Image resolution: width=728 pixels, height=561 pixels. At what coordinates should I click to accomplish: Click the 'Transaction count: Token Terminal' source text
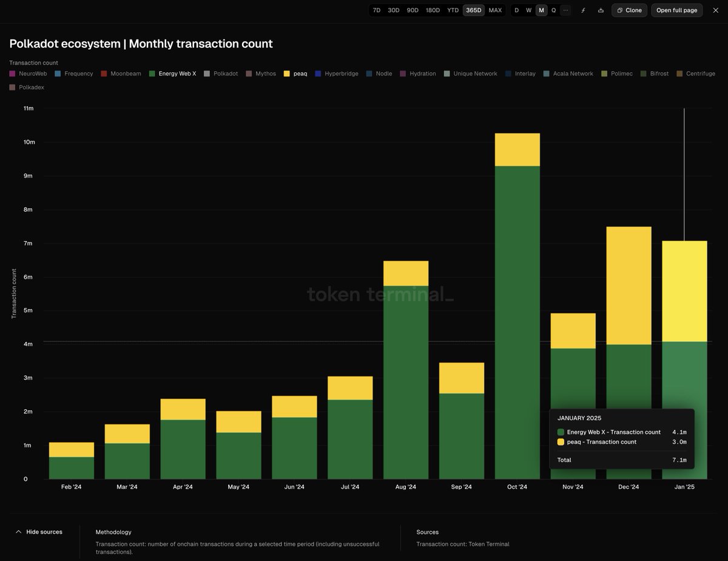coord(463,544)
